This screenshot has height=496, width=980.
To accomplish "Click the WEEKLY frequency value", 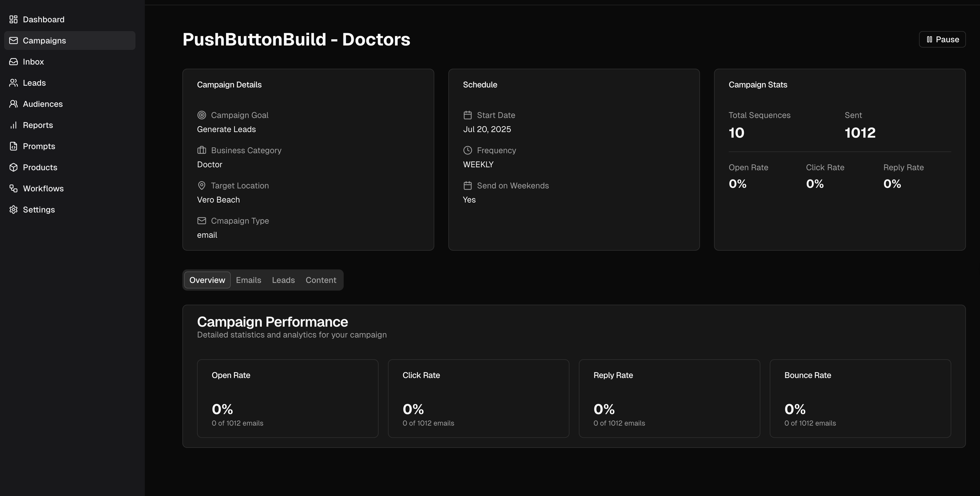I will [x=478, y=164].
